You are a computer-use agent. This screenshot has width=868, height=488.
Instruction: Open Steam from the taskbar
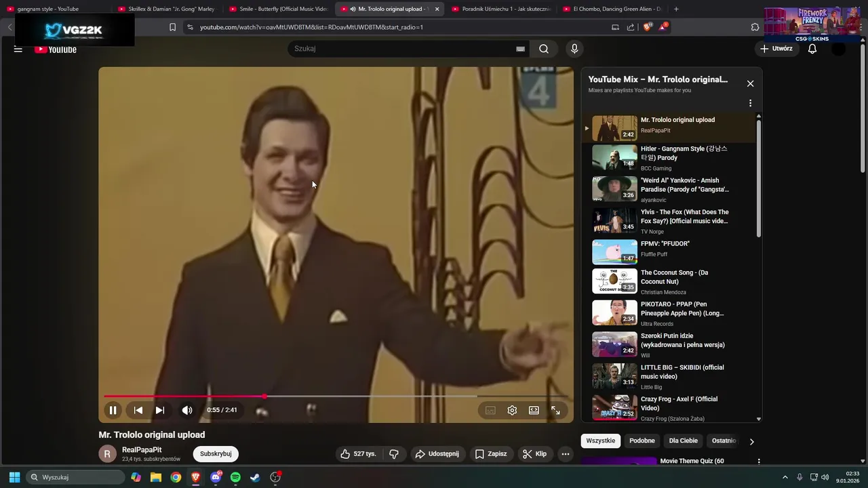(x=255, y=477)
